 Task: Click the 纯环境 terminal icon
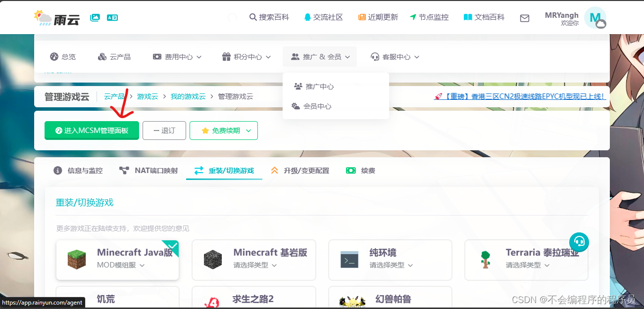click(x=349, y=260)
